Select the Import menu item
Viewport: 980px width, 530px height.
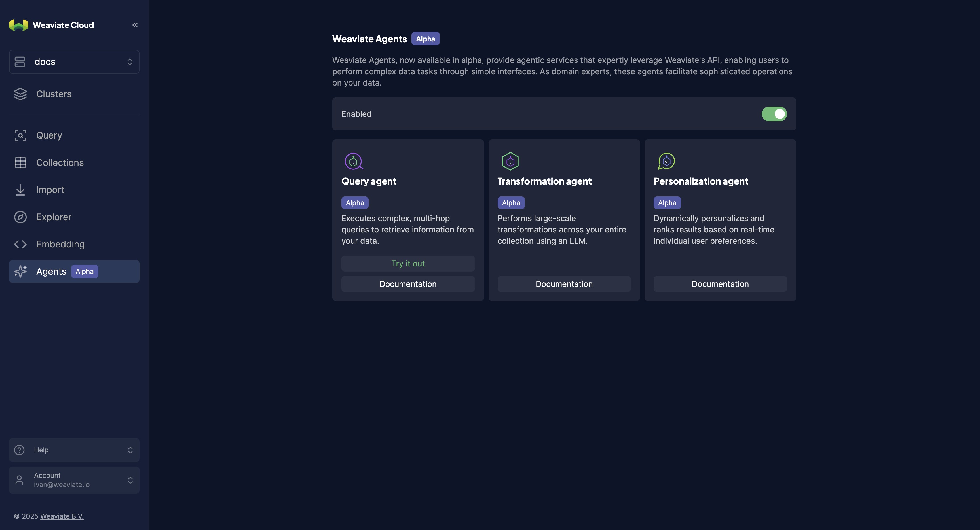pyautogui.click(x=74, y=190)
